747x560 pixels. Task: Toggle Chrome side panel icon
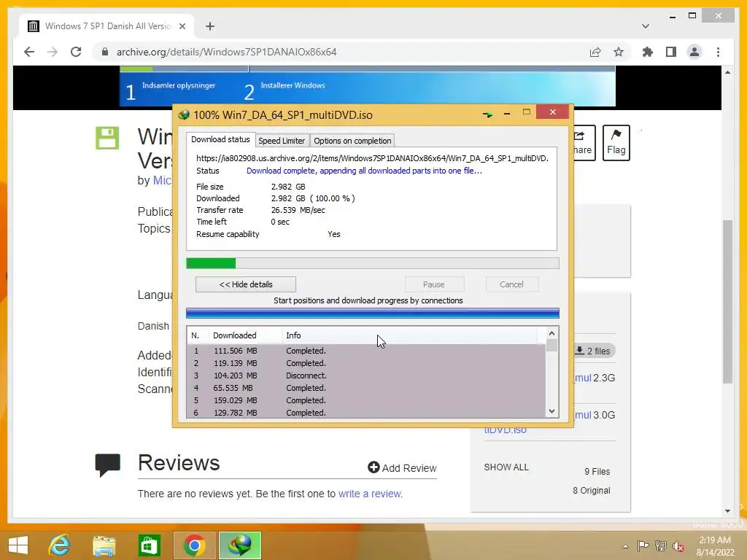click(x=671, y=52)
